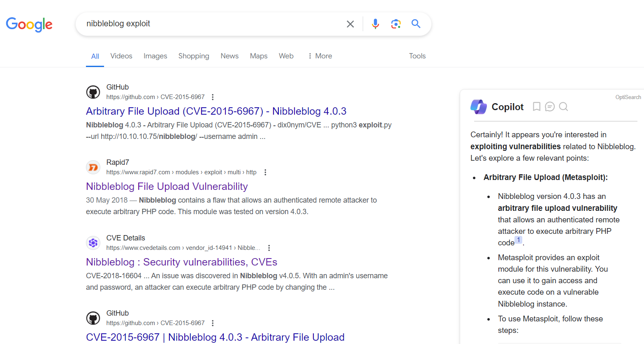Expand the More search filters menu

tap(320, 56)
